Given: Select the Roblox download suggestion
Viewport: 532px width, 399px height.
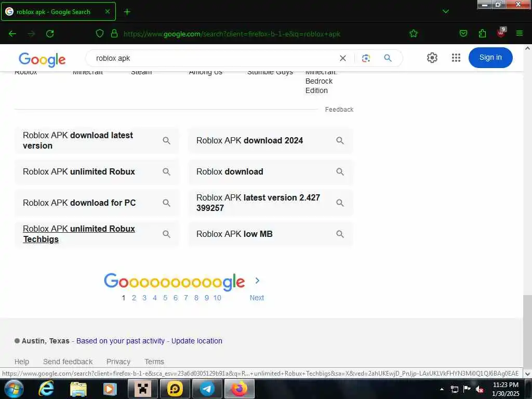Looking at the screenshot, I should (270, 171).
